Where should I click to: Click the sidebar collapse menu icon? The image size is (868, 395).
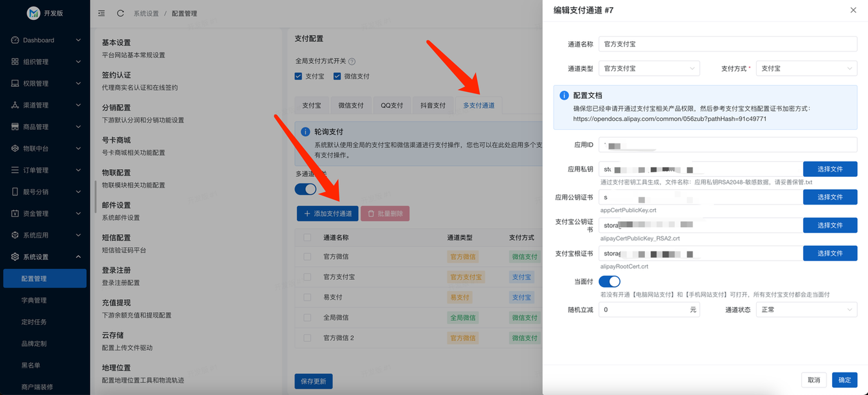pyautogui.click(x=102, y=14)
